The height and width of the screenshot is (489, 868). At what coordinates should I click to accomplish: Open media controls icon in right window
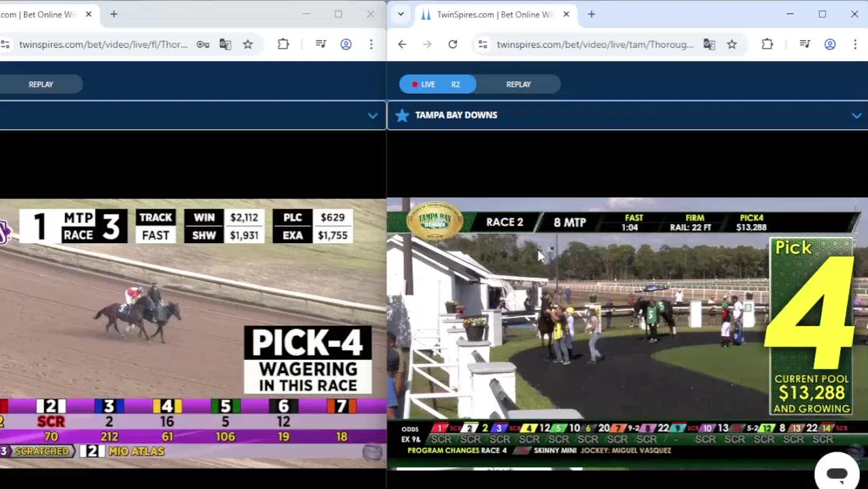[805, 44]
